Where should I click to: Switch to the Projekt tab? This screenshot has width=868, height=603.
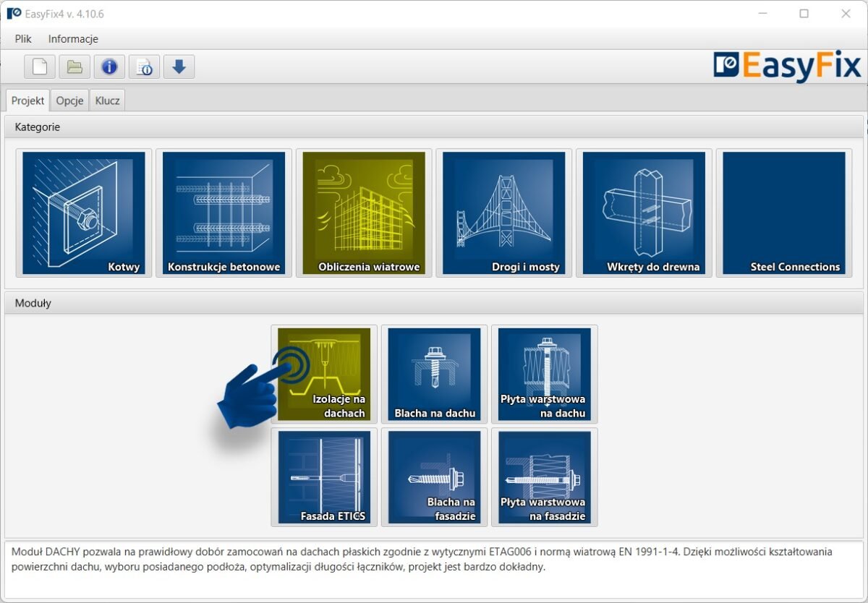28,100
